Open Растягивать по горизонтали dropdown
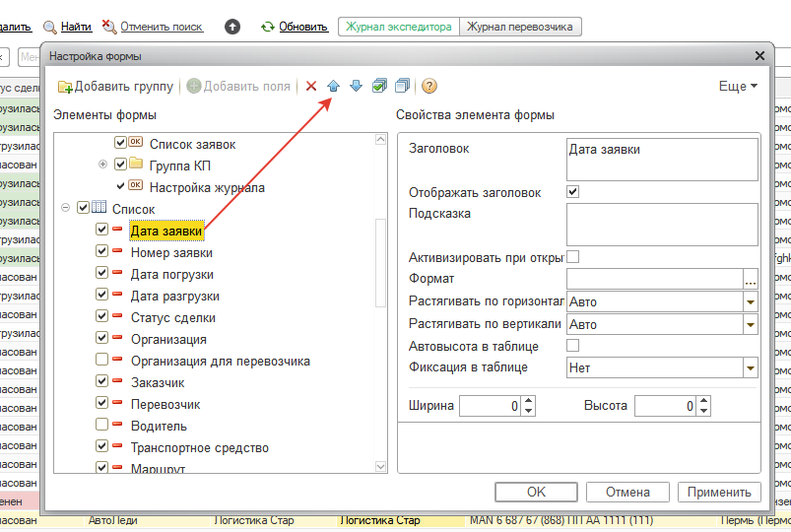The width and height of the screenshot is (791, 532). pyautogui.click(x=751, y=301)
